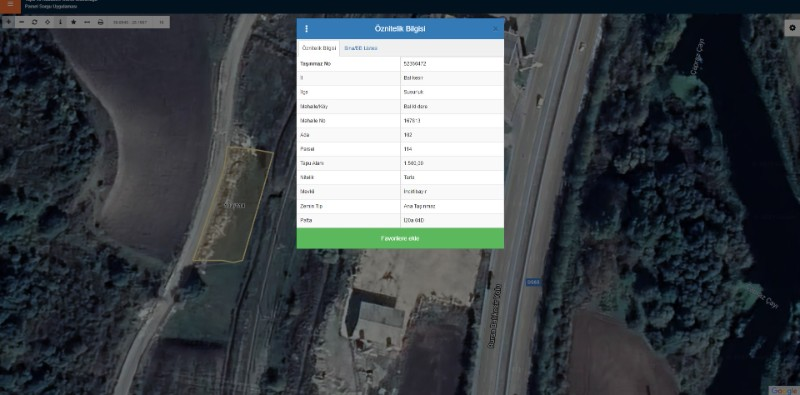This screenshot has width=800, height=395.
Task: Zoom in with the plus tool
Action: pos(9,22)
